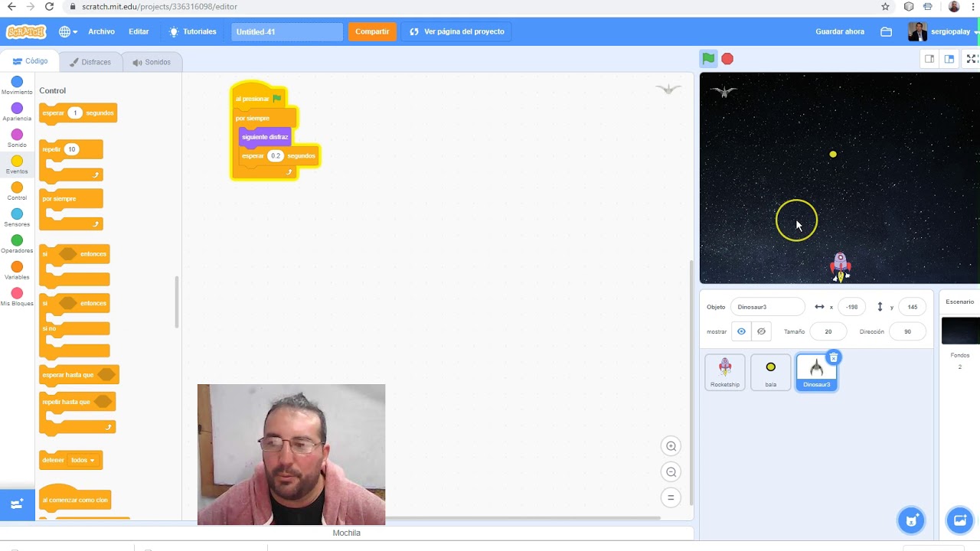Click the browser address bar URL
Viewport: 980px width, 551px height.
(x=159, y=7)
